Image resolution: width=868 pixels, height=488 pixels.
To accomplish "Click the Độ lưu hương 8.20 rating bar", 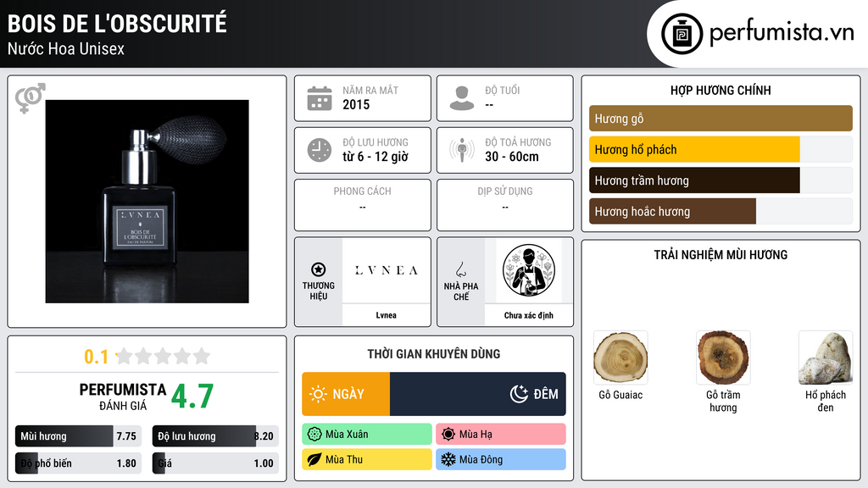I will point(215,436).
